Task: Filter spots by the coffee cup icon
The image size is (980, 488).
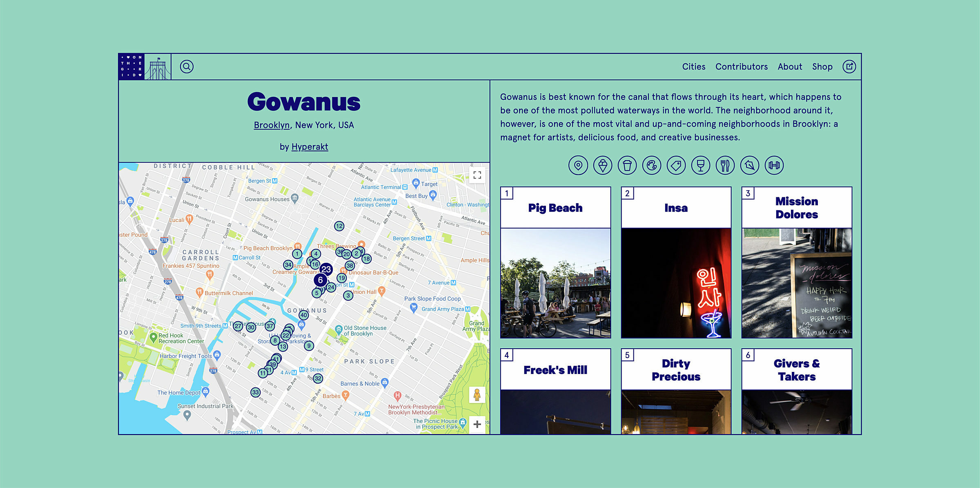Action: point(627,165)
